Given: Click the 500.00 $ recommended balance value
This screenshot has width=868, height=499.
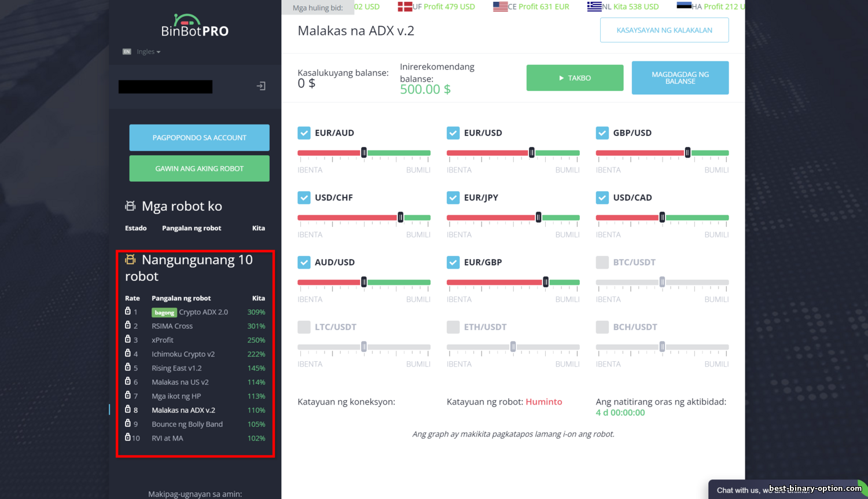Looking at the screenshot, I should [425, 89].
